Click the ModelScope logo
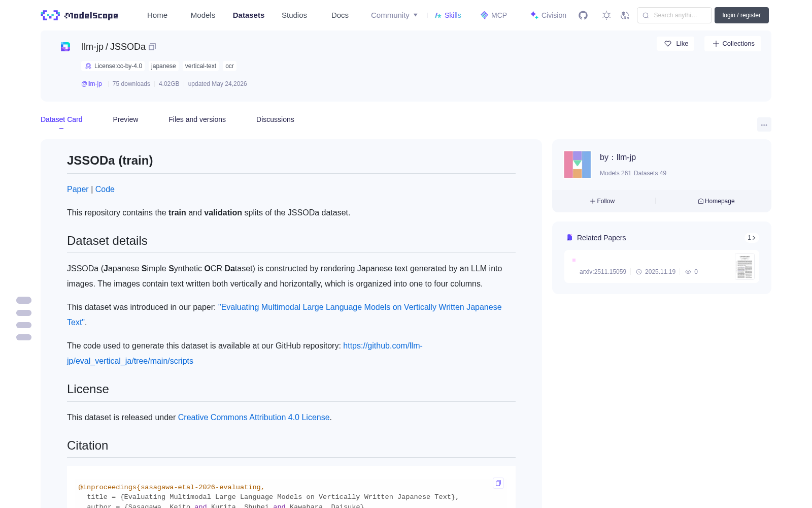812x508 pixels. 79,15
